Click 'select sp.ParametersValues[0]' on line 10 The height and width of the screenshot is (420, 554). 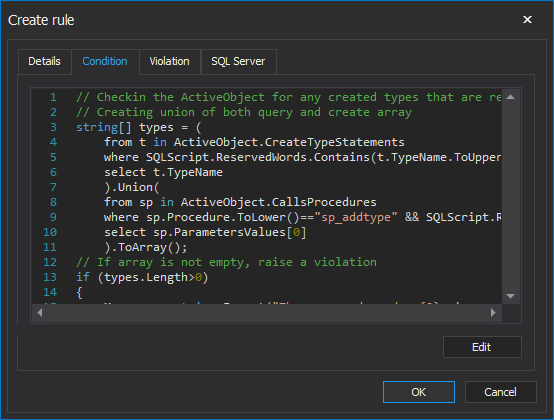(205, 232)
